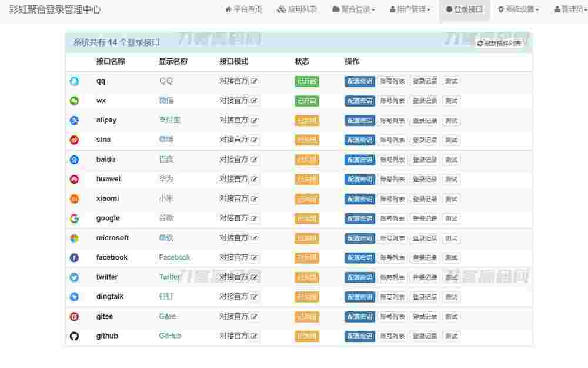588x368 pixels.
Task: Edit interface mode icon in alipay row
Action: (x=254, y=120)
